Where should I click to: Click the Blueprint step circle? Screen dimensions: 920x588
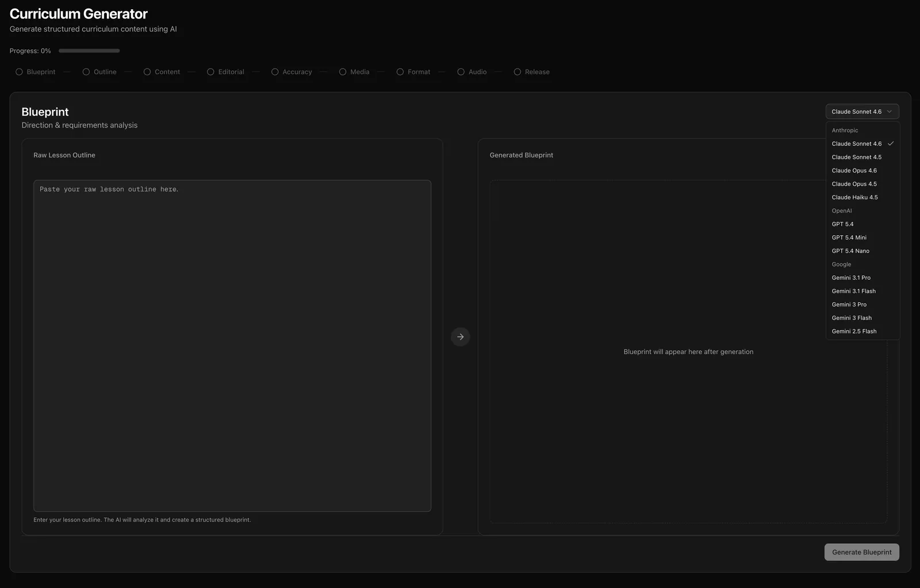click(19, 72)
